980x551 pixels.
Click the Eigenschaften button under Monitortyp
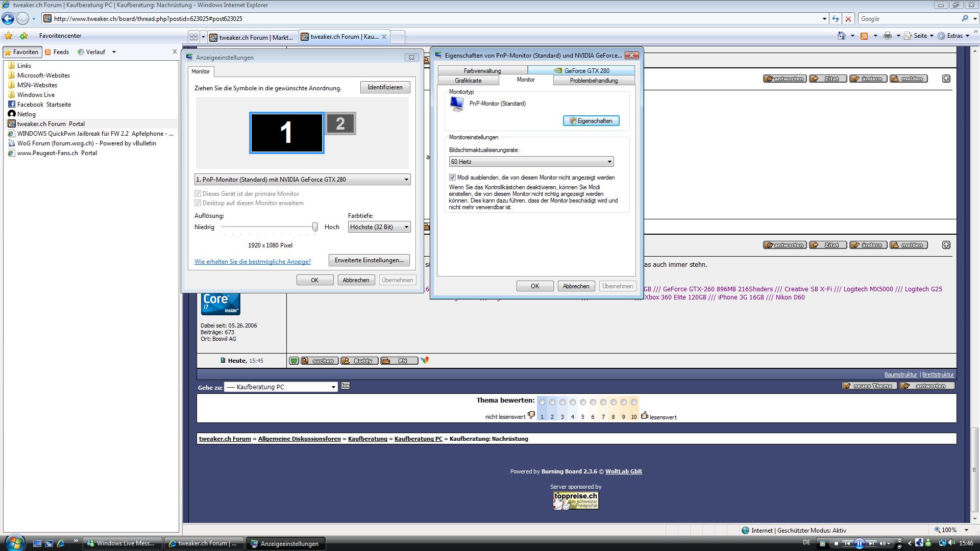[591, 121]
